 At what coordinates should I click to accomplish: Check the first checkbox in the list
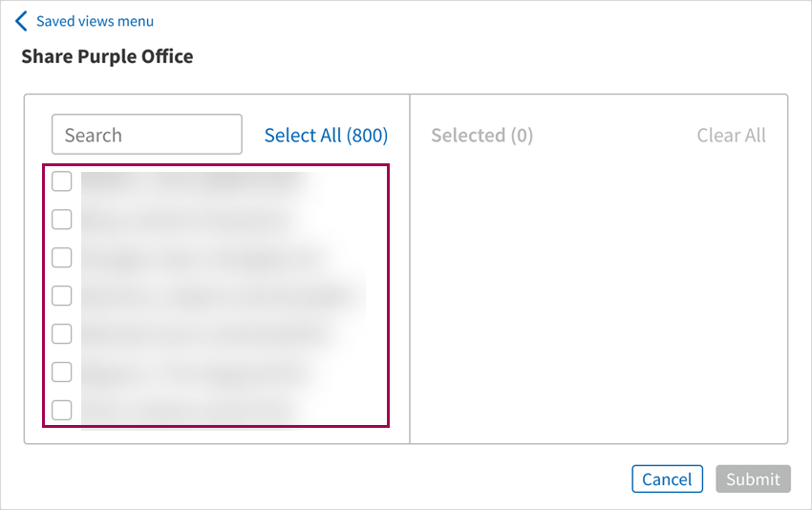coord(62,181)
